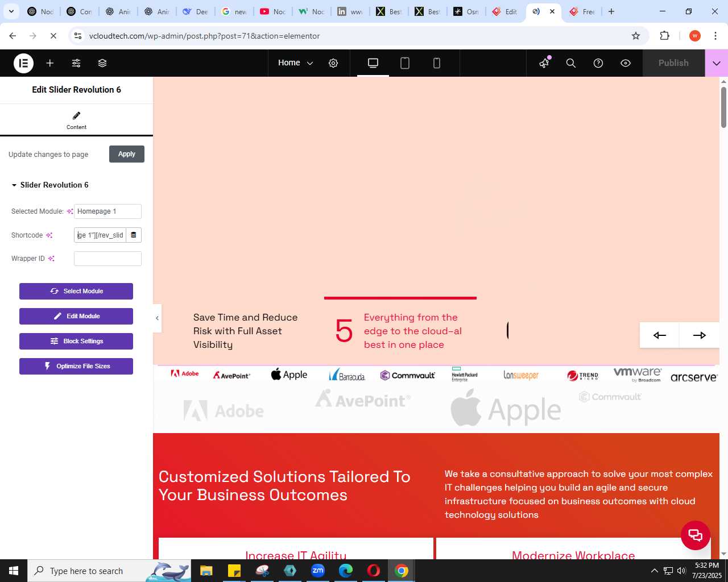The height and width of the screenshot is (582, 728).
Task: Click the heading 'Customized Solutions Tailored To Your Business Outcomes'
Action: point(284,485)
